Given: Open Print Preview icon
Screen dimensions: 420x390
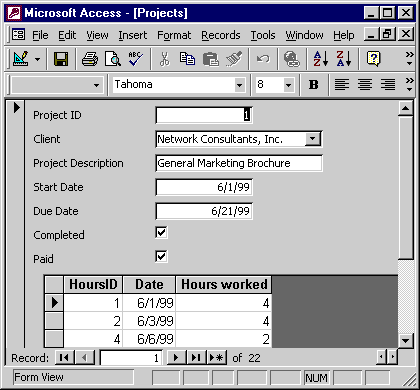Looking at the screenshot, I should click(x=113, y=59).
